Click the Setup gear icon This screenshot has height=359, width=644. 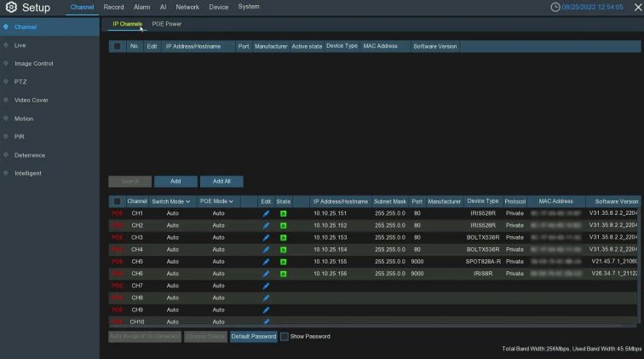[x=12, y=8]
